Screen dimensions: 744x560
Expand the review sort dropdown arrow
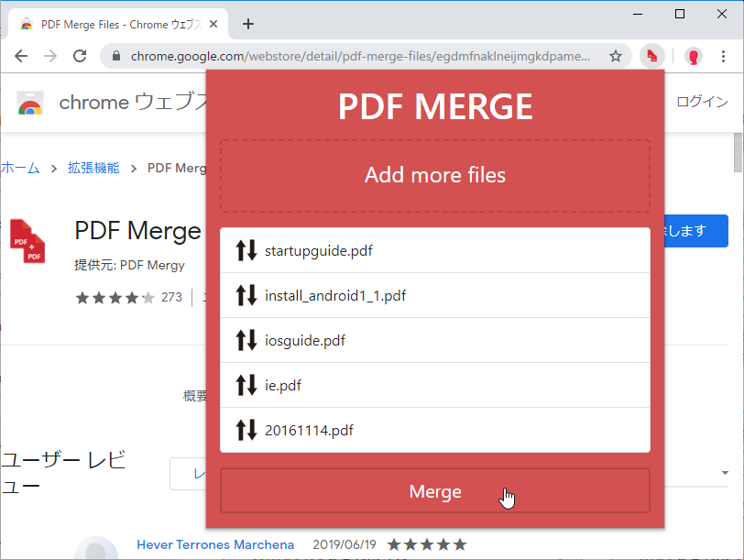click(x=725, y=472)
